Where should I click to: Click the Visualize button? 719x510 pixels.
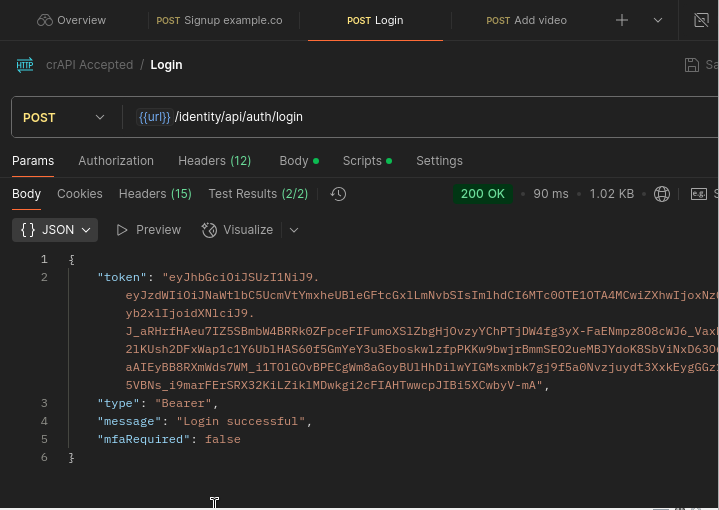(x=237, y=230)
